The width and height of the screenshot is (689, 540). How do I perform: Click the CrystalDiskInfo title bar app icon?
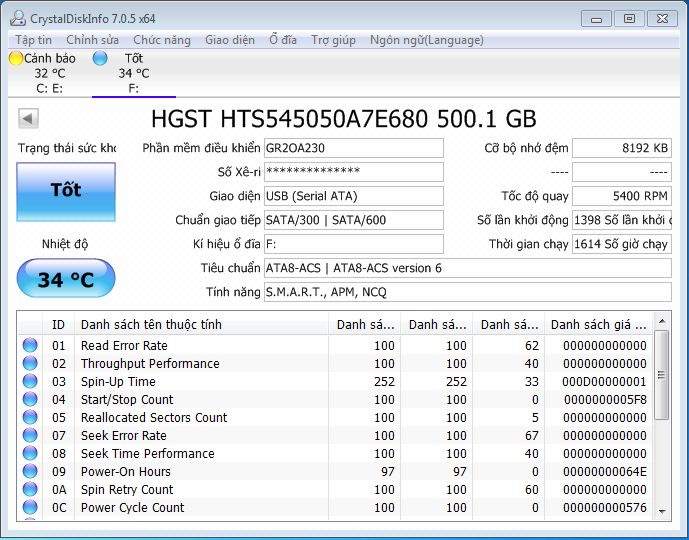point(19,18)
